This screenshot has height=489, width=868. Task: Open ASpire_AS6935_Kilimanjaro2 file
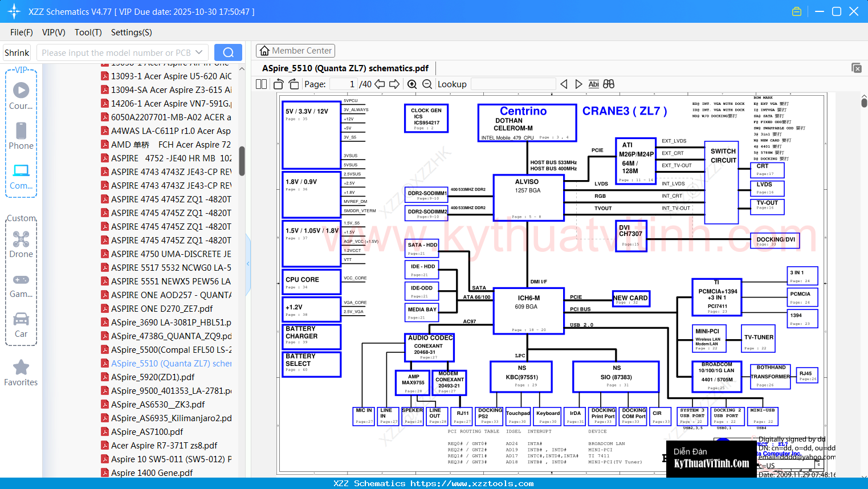pyautogui.click(x=166, y=418)
